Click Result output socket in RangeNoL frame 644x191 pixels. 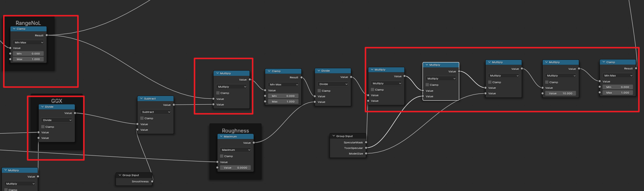tap(47, 35)
